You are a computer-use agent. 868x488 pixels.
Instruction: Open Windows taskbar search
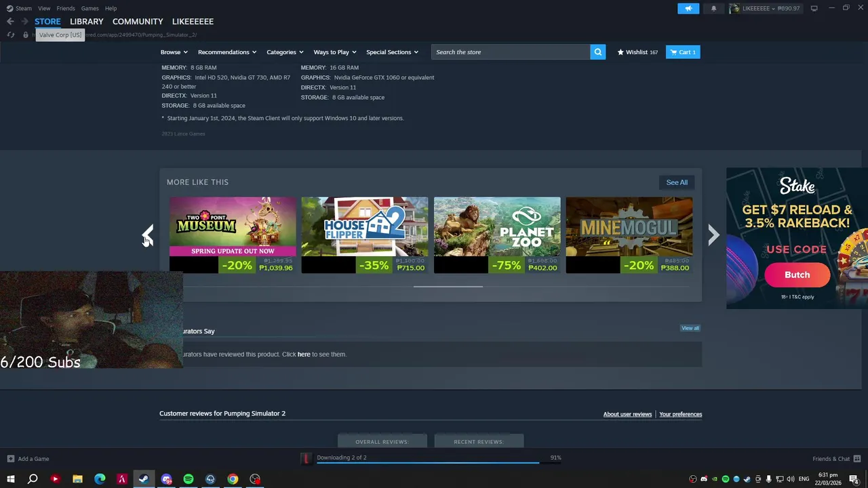[33, 479]
